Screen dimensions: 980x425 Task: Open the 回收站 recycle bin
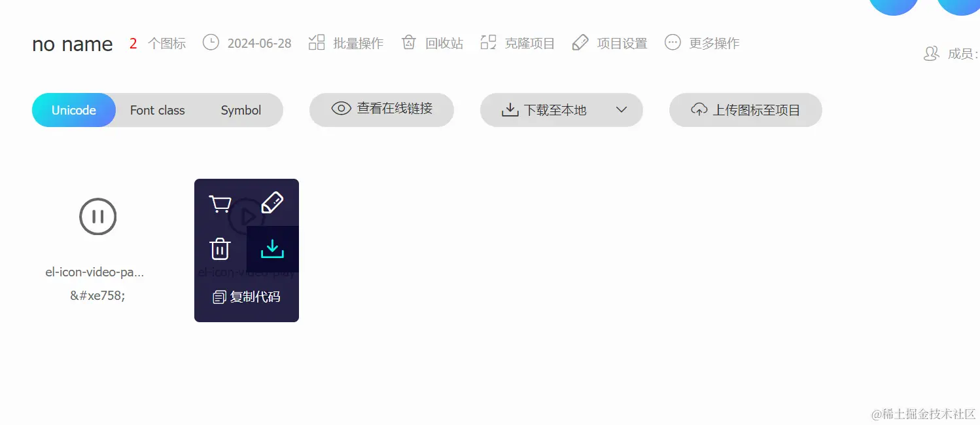tap(432, 43)
